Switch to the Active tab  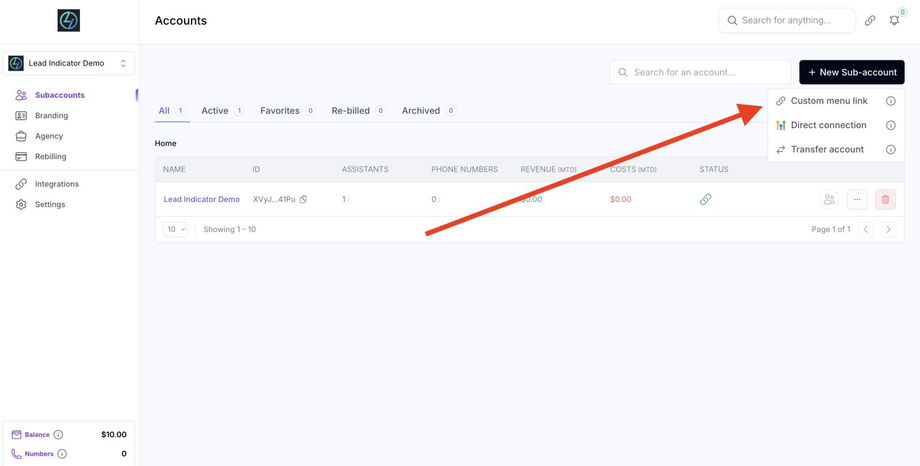tap(223, 111)
